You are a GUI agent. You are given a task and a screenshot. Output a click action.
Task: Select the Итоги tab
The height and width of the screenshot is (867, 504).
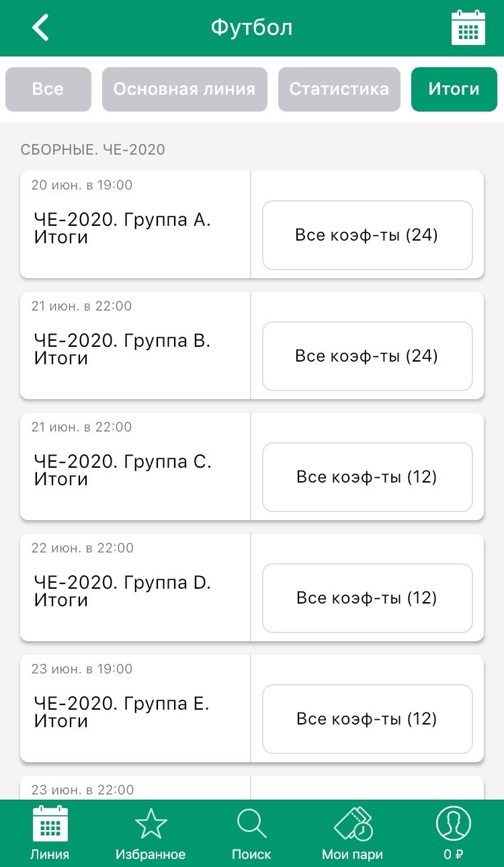[x=454, y=89]
